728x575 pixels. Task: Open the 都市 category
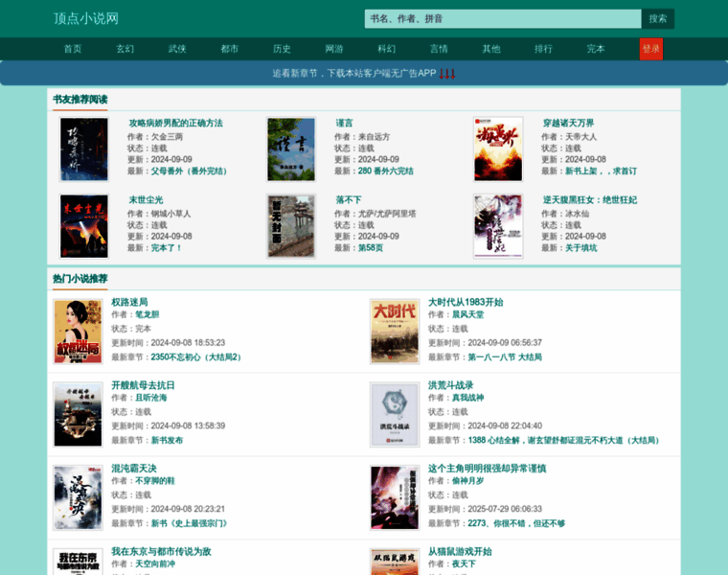(229, 49)
